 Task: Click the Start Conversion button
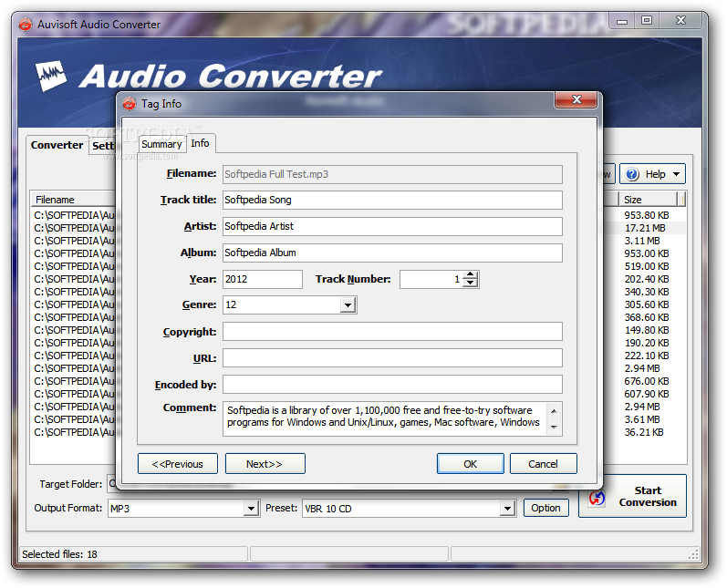[632, 496]
